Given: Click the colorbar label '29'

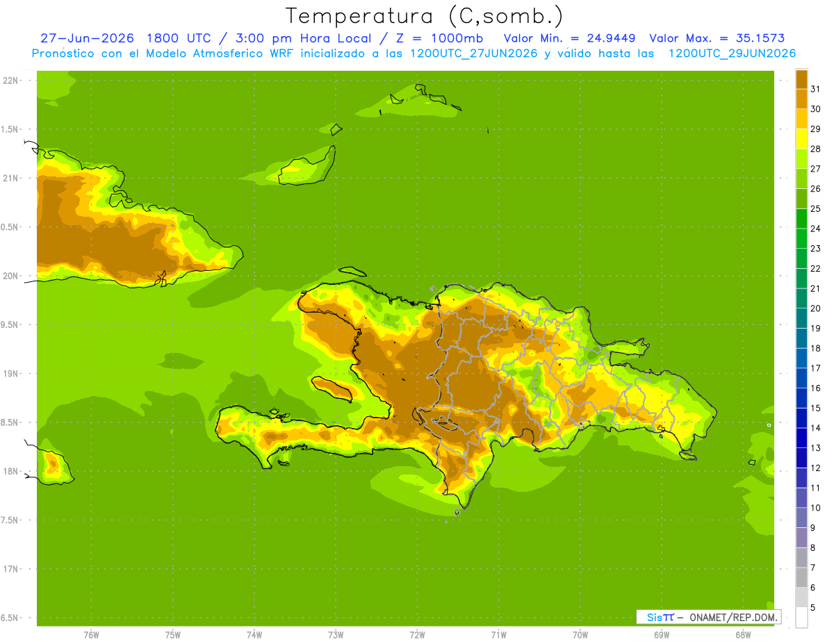Looking at the screenshot, I should (815, 129).
